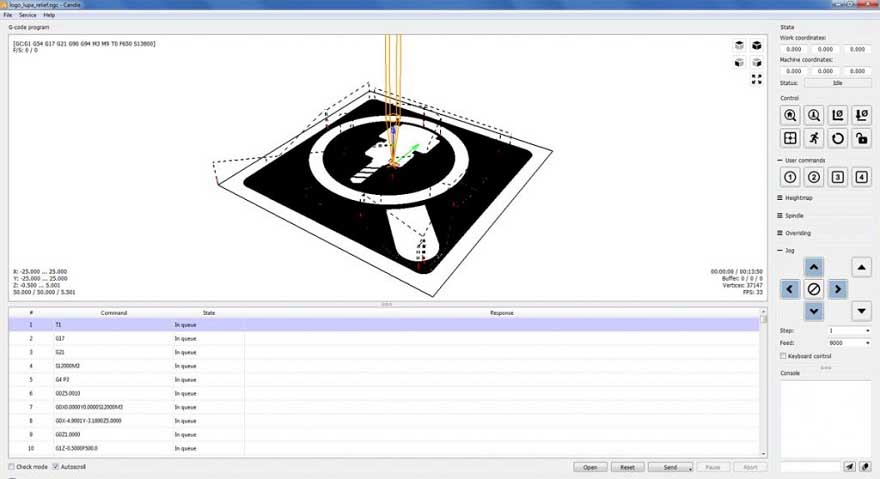Screen dimensions: 880x479
Task: Restore origin with the crosshair icon
Action: click(790, 138)
